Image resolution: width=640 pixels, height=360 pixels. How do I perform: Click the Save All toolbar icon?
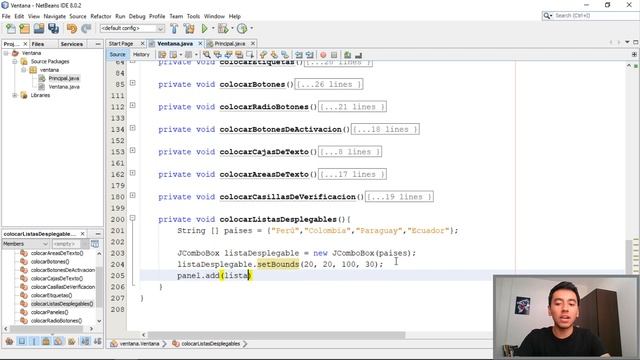[x=53, y=28]
